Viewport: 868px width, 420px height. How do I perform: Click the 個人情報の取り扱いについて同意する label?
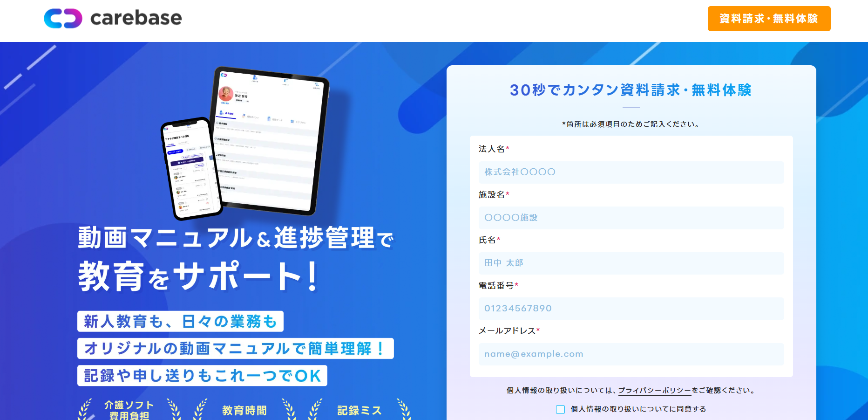click(638, 409)
